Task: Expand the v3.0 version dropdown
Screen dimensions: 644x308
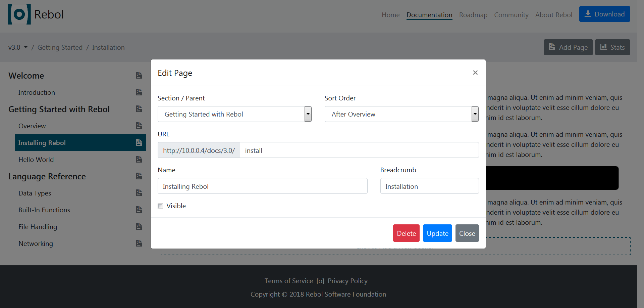Action: [18, 47]
